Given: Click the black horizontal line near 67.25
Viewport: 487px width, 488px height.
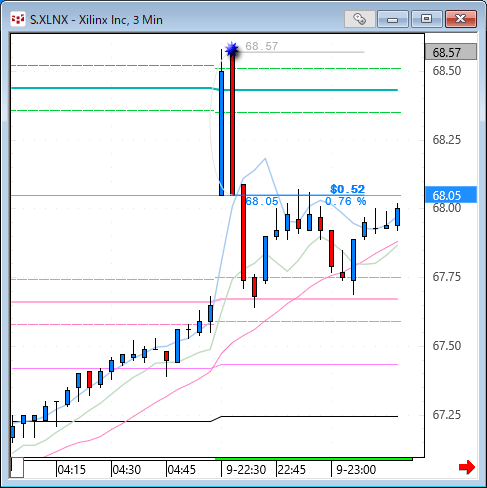Looking at the screenshot, I should point(204,419).
